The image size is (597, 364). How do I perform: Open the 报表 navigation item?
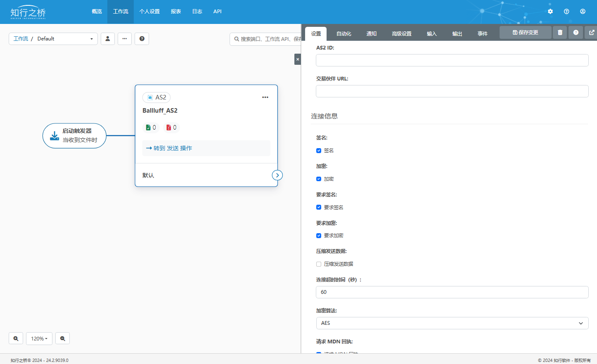click(x=176, y=12)
